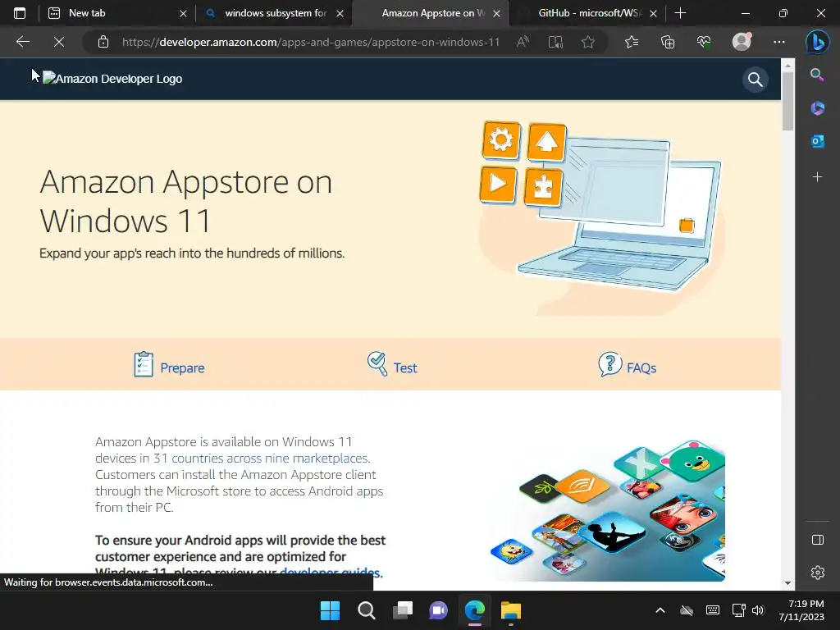Click the FAQs question bubble icon
This screenshot has width=840, height=630.
coord(610,364)
